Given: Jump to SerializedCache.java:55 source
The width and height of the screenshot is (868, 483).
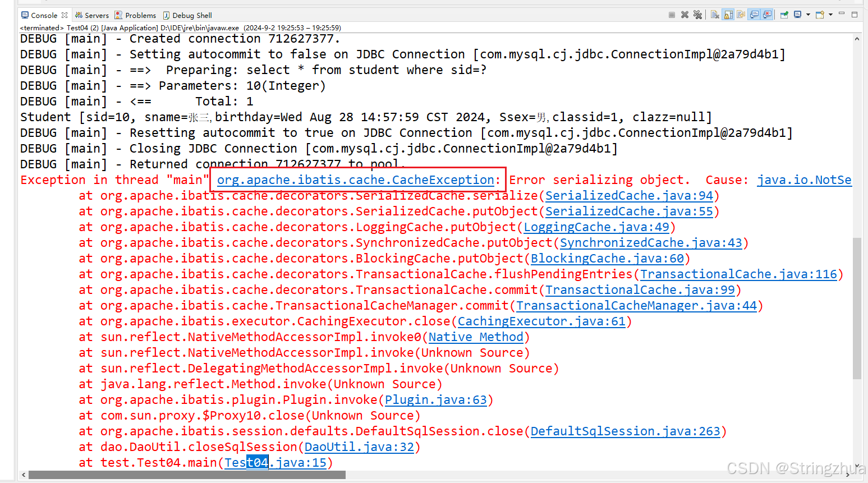Looking at the screenshot, I should 629,211.
